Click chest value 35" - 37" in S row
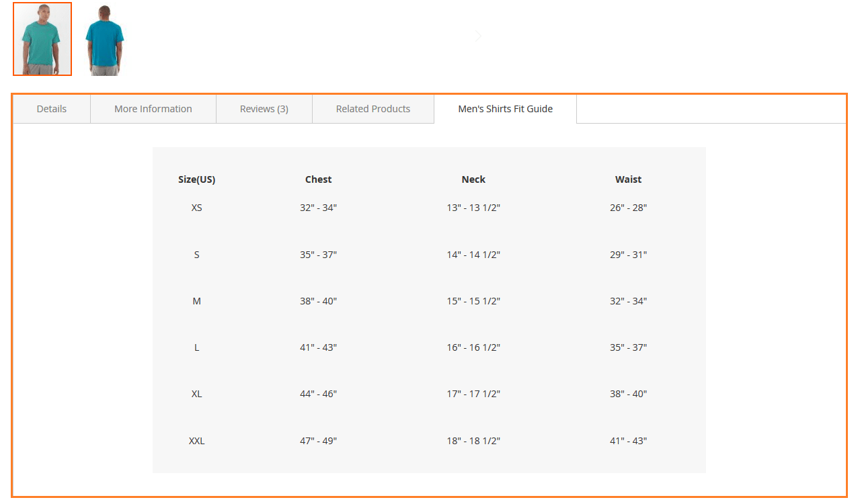This screenshot has height=504, width=860. (x=319, y=255)
